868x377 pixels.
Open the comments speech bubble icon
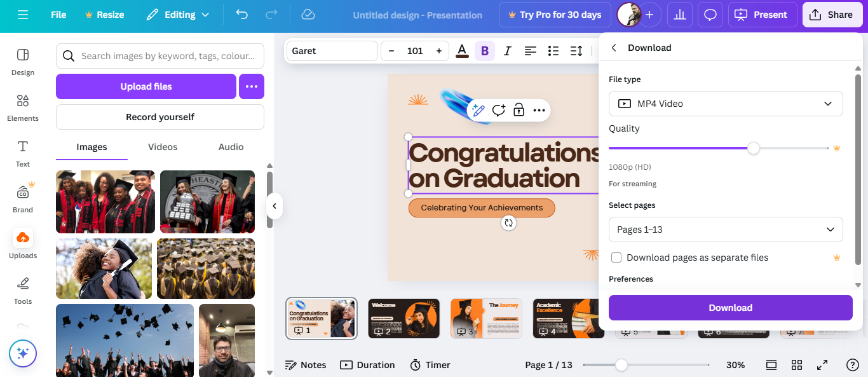pyautogui.click(x=710, y=15)
